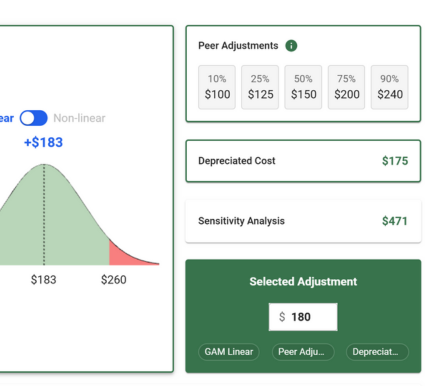Click the Selected Adjustment heading
Image resolution: width=426 pixels, height=386 pixels.
(x=303, y=282)
